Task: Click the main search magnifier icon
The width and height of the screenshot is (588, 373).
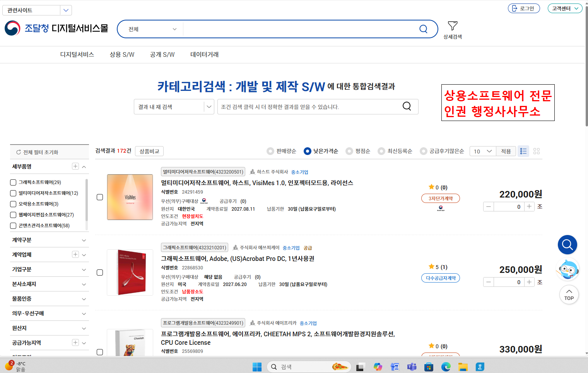Action: tap(423, 29)
